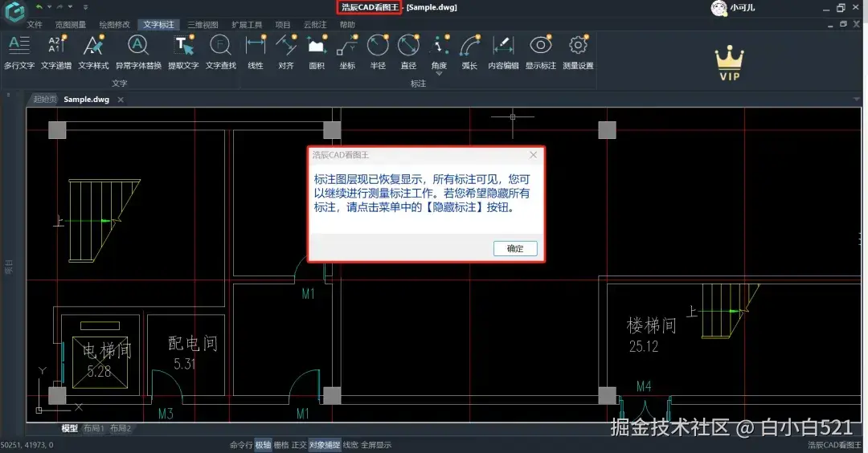
Task: Click the VIP crown icon
Action: pyautogui.click(x=729, y=63)
